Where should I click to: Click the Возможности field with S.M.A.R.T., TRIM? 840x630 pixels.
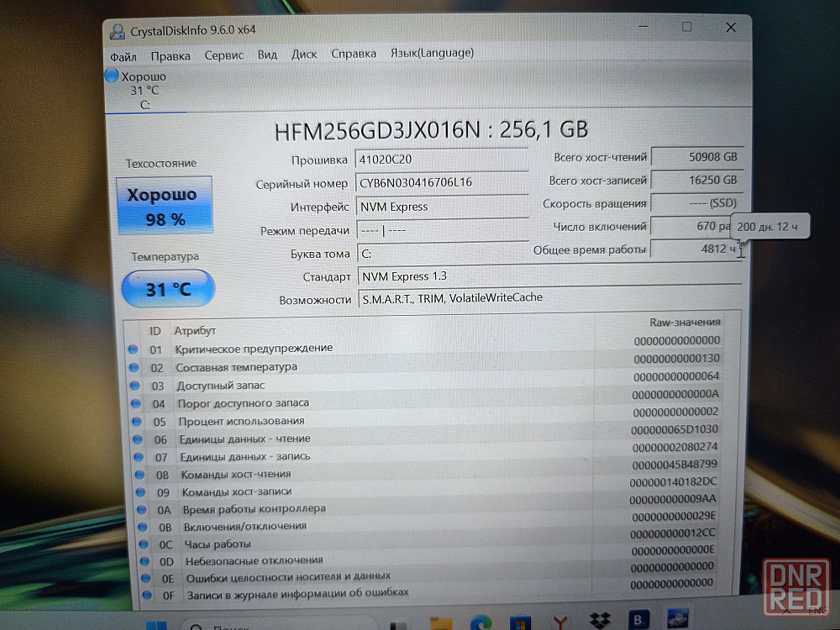(x=550, y=298)
